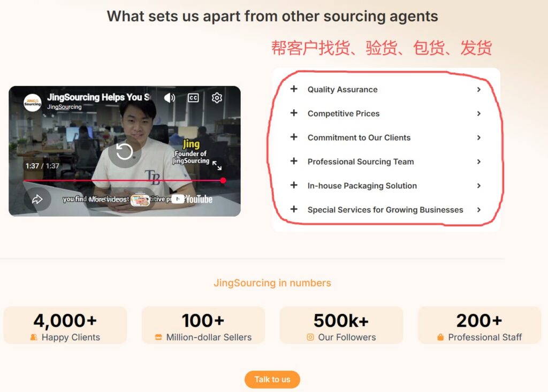Select Professional Sourcing Team label
The image size is (548, 392).
point(361,162)
